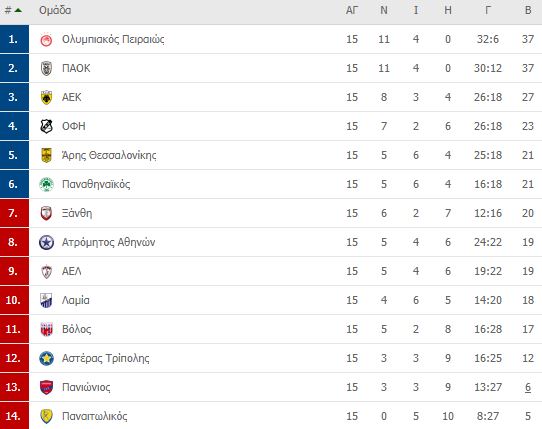Click the ΟΦΗ black and white crest
The height and width of the screenshot is (429, 542).
coord(46,126)
